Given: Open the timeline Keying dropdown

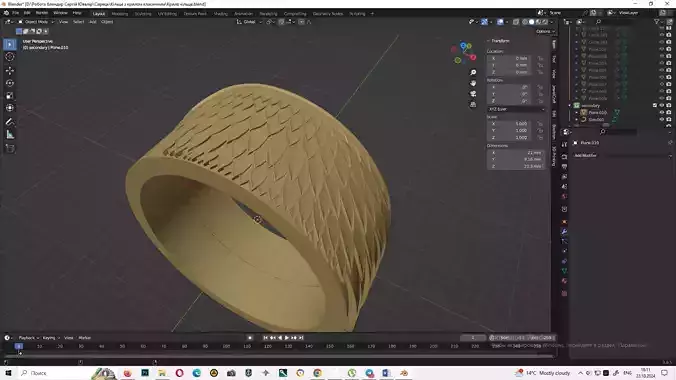Looking at the screenshot, I should (50, 338).
